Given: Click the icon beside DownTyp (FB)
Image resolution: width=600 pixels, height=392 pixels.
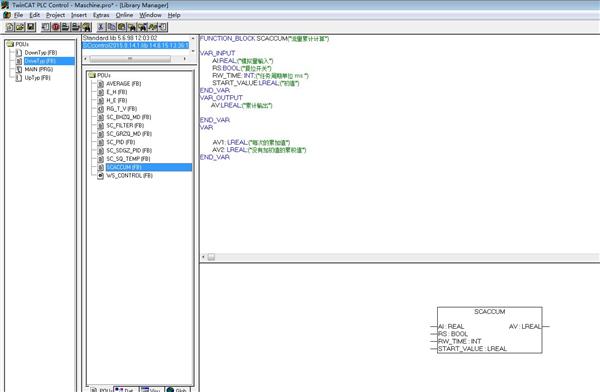Looking at the screenshot, I should click(x=19, y=52).
